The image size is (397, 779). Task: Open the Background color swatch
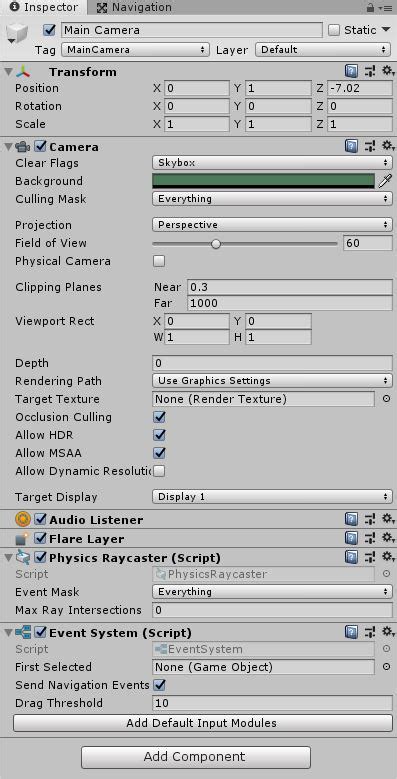pos(263,181)
